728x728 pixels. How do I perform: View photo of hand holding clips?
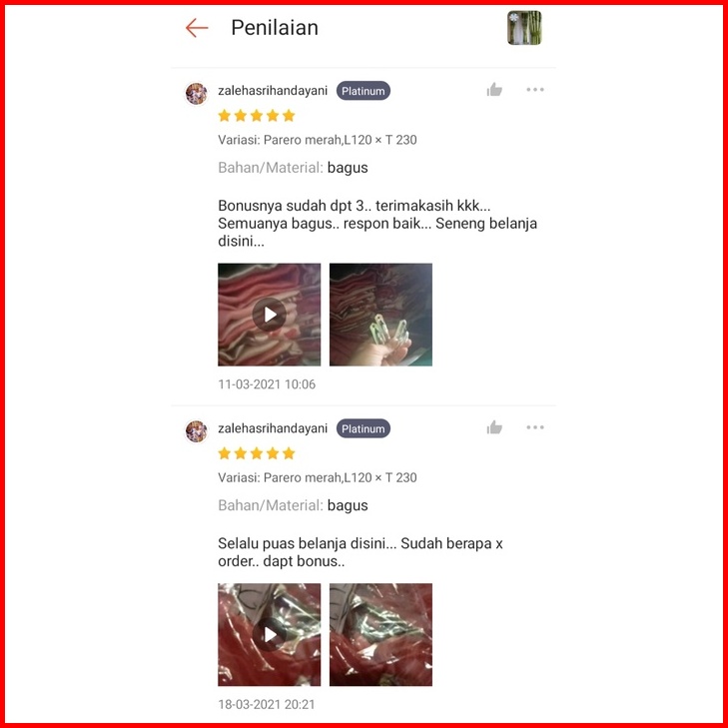point(380,315)
